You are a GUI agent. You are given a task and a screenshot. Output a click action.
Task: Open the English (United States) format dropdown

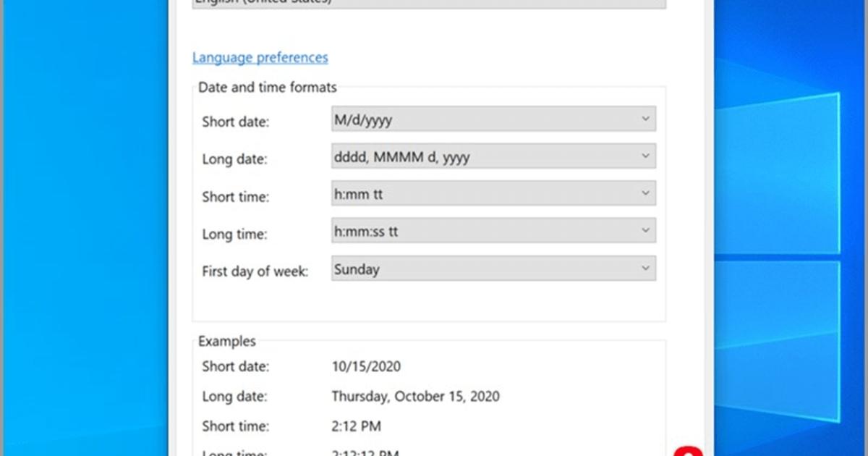[428, 3]
